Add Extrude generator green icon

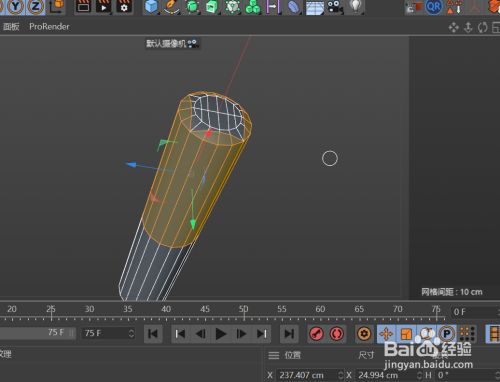[x=212, y=7]
